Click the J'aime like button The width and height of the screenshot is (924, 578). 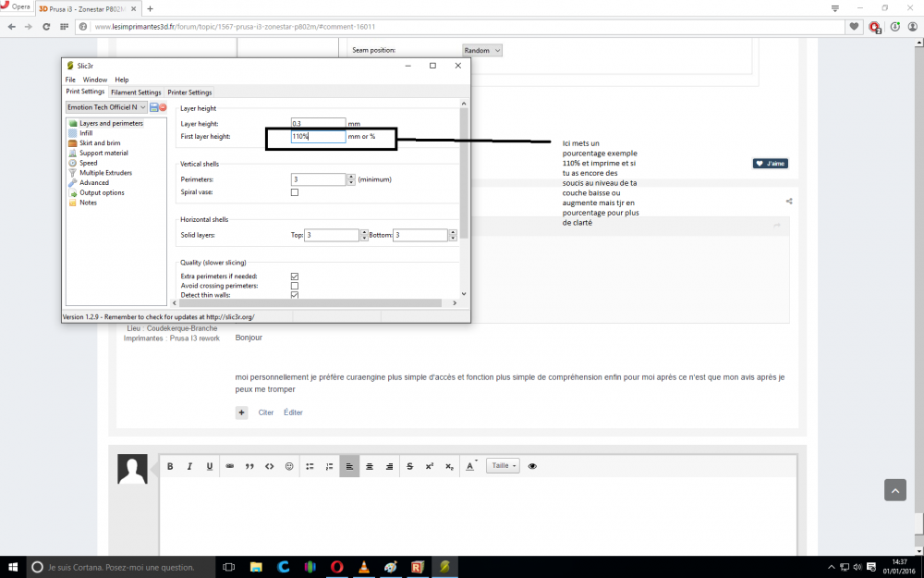(x=771, y=164)
